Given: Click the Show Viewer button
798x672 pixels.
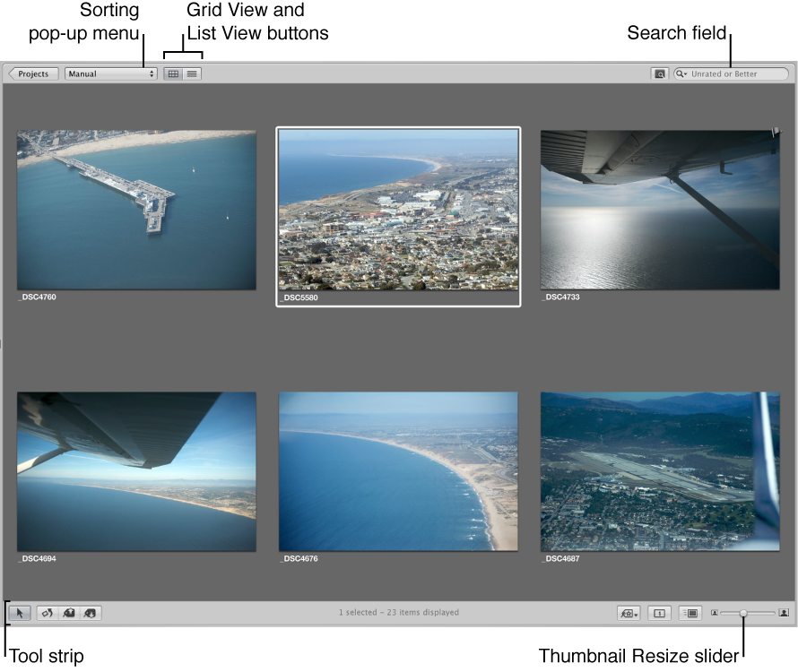Looking at the screenshot, I should [x=690, y=613].
